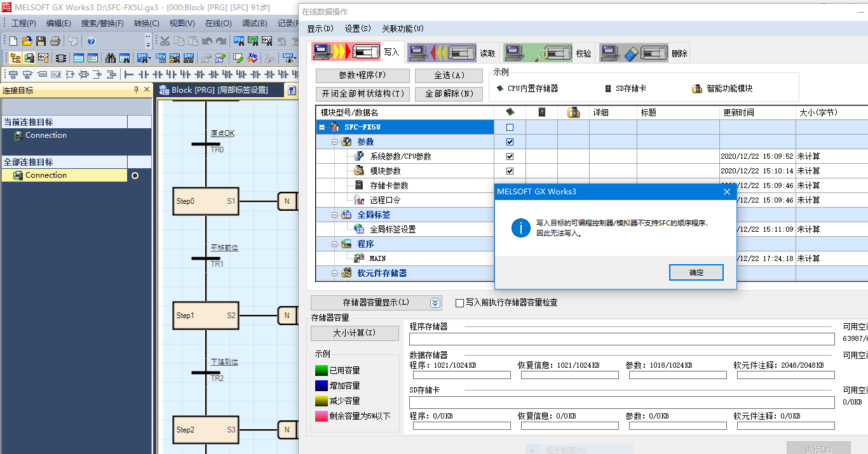Screen dimensions: 868x454
Task: Click the print icon in toolbar
Action: click(55, 41)
